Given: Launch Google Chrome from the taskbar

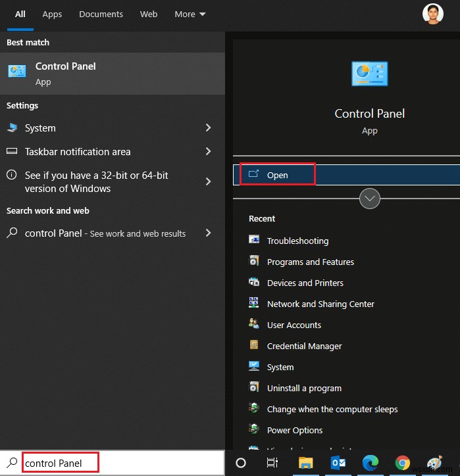Looking at the screenshot, I should (402, 463).
